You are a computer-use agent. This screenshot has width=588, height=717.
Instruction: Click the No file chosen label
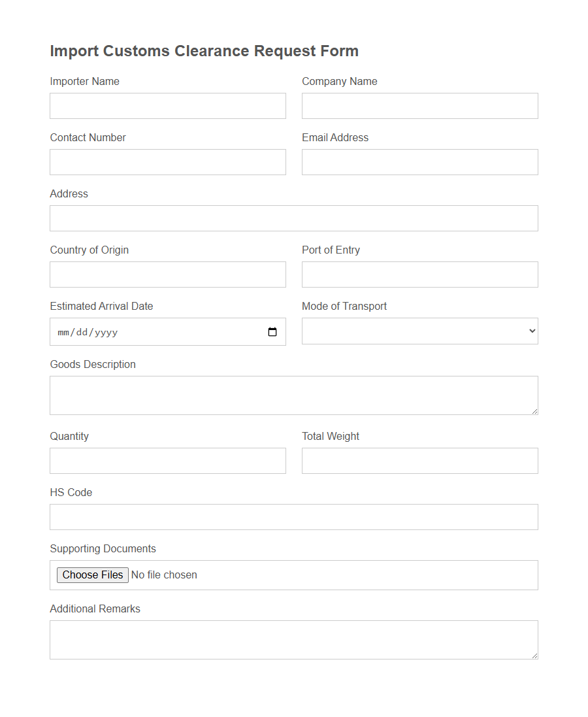click(x=164, y=575)
